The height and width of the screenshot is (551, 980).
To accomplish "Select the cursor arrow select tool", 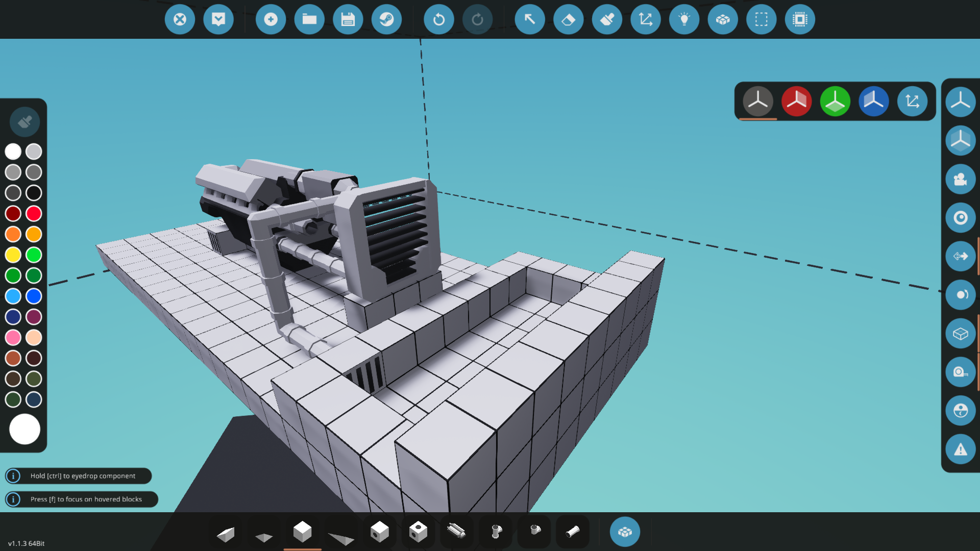I will tap(529, 19).
